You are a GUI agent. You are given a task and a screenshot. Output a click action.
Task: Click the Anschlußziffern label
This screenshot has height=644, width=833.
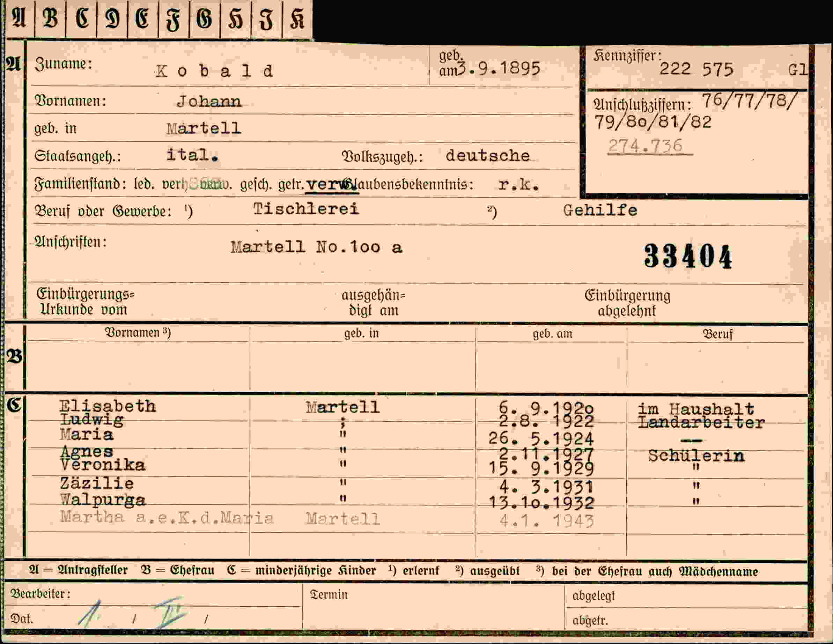tap(642, 104)
